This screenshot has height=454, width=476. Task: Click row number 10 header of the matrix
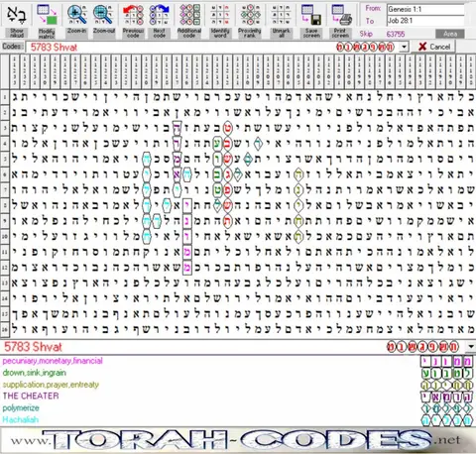[5, 237]
